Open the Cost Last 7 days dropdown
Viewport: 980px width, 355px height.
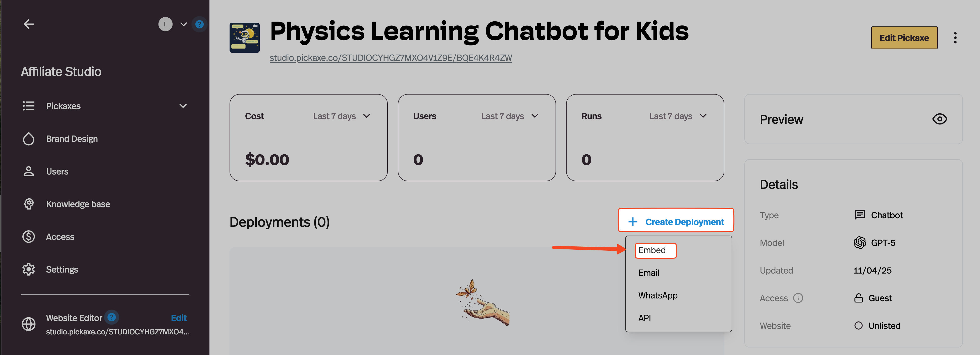click(341, 116)
